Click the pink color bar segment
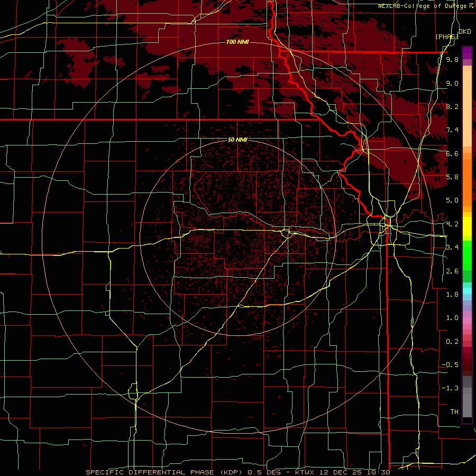Screen dimensions: 476x476 [467, 321]
